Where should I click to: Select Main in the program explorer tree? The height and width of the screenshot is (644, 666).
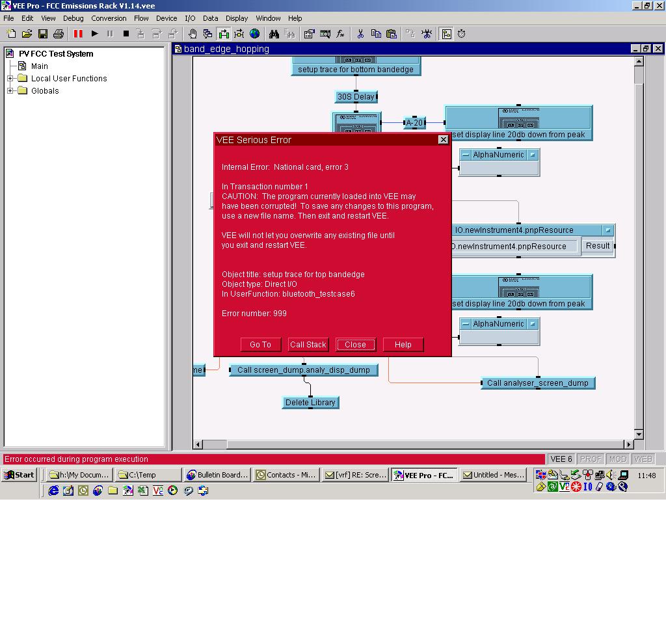(x=39, y=66)
